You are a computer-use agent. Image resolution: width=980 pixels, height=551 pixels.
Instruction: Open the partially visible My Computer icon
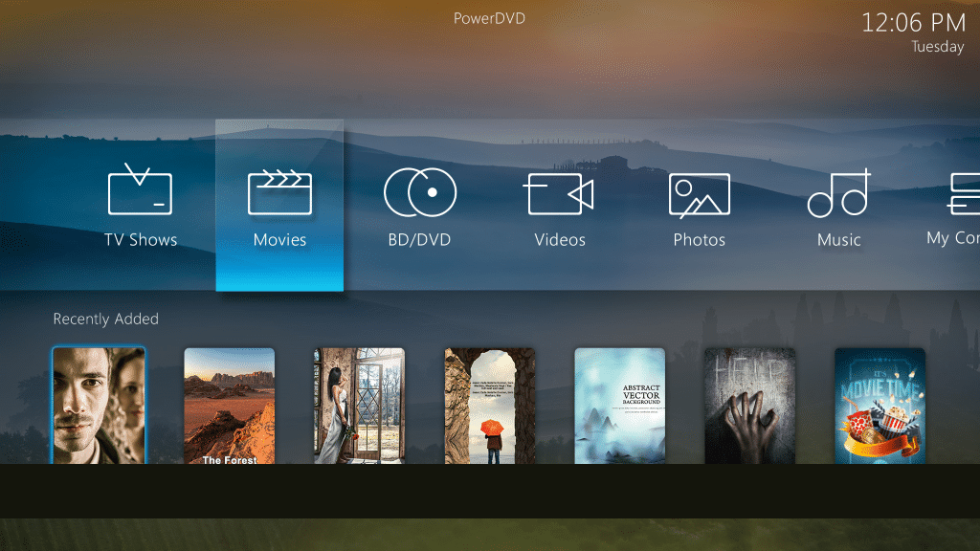tap(962, 194)
